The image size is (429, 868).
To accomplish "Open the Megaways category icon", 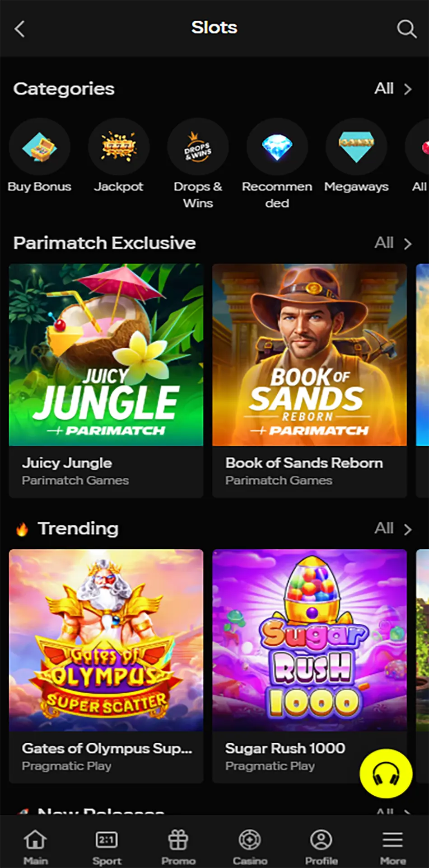I will pos(356,147).
